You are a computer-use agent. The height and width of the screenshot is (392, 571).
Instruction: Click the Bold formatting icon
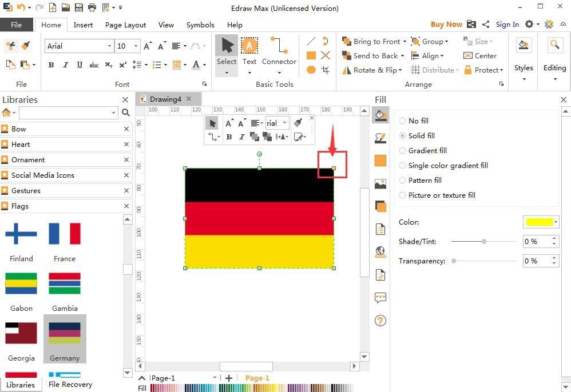click(51, 65)
